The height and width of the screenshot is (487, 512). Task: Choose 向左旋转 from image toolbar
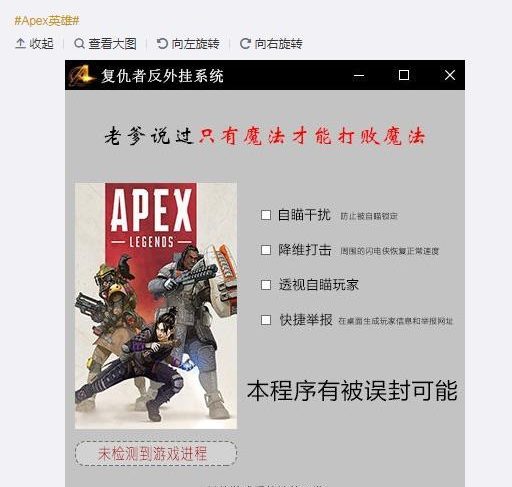coord(195,44)
